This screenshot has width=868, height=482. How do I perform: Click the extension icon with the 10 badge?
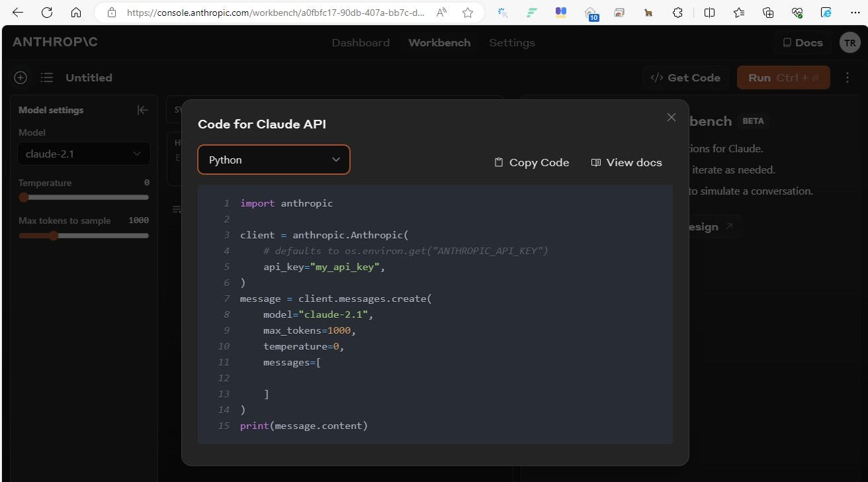tap(591, 13)
